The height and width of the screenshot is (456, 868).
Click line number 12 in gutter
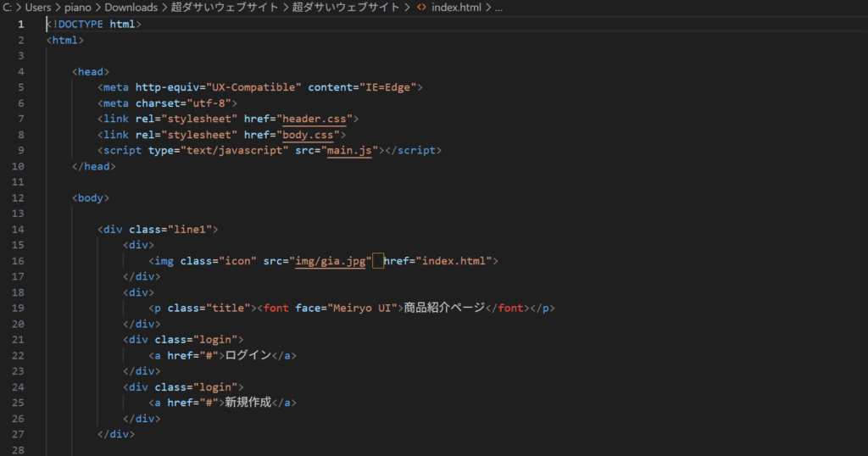18,197
